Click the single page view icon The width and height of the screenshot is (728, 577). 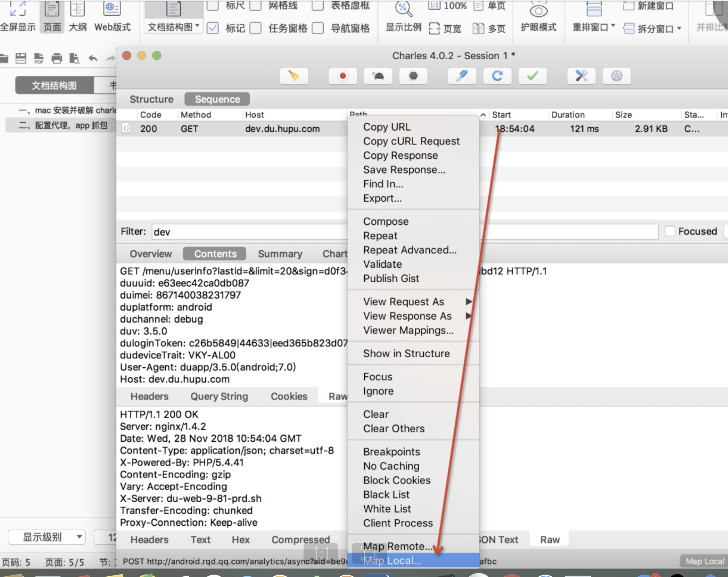click(479, 5)
